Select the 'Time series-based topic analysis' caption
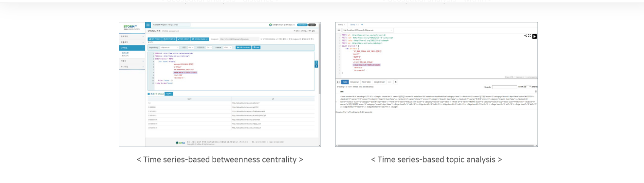This screenshot has height=183, width=644. click(437, 160)
